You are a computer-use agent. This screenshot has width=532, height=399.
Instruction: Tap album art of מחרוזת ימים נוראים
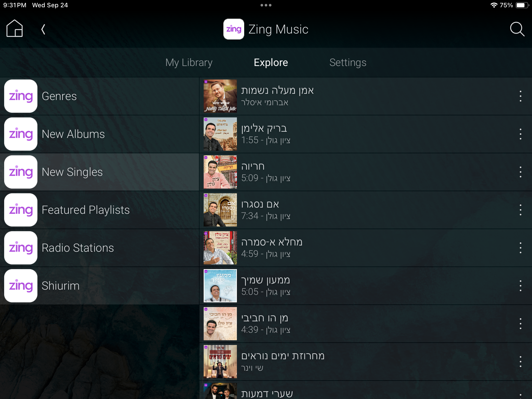coord(220,362)
